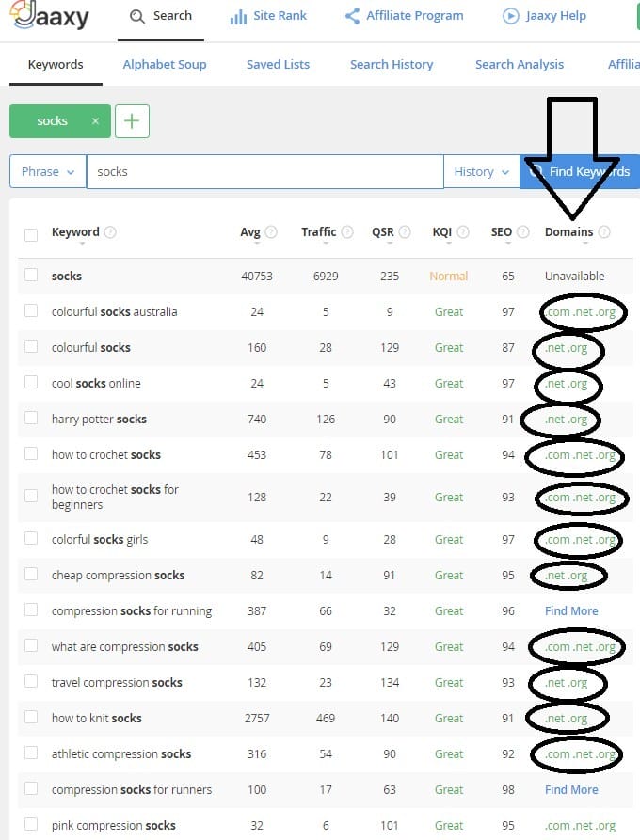640x840 pixels.
Task: Select the Keywords tab
Action: click(x=56, y=64)
